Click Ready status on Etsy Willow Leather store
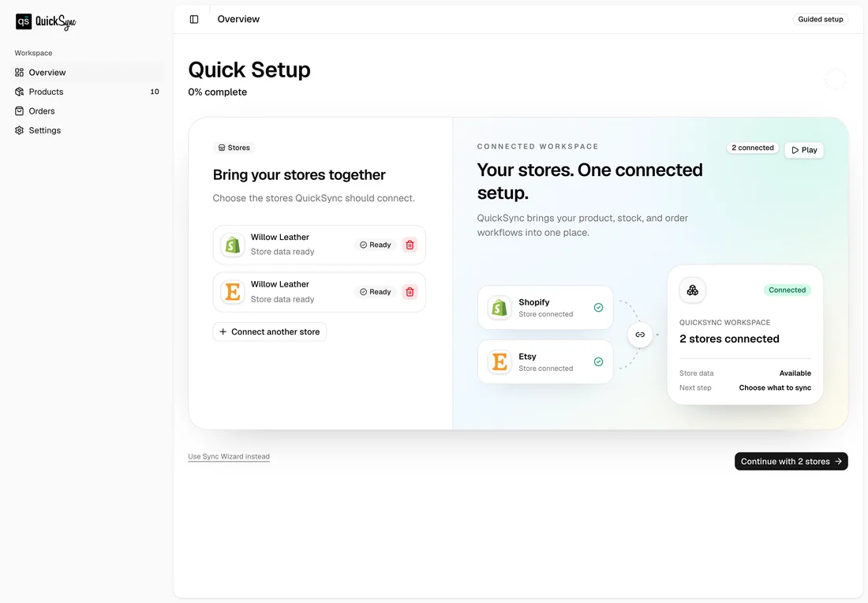This screenshot has width=868, height=603. tap(376, 292)
